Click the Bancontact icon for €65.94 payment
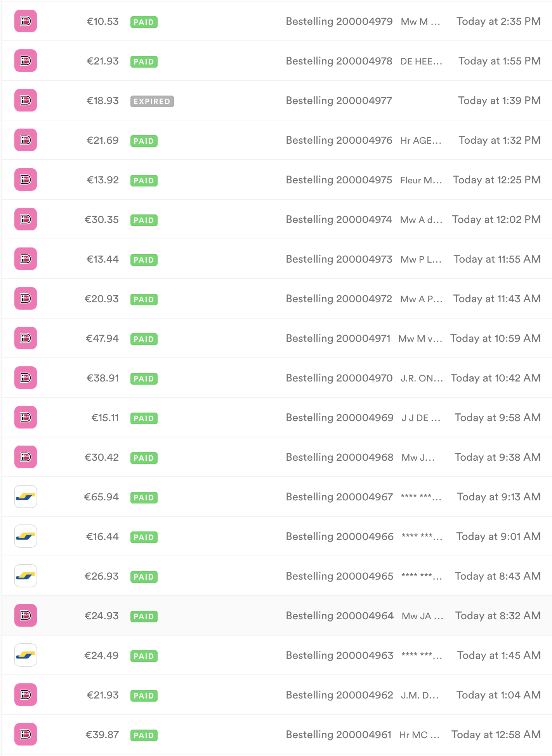 [x=26, y=496]
